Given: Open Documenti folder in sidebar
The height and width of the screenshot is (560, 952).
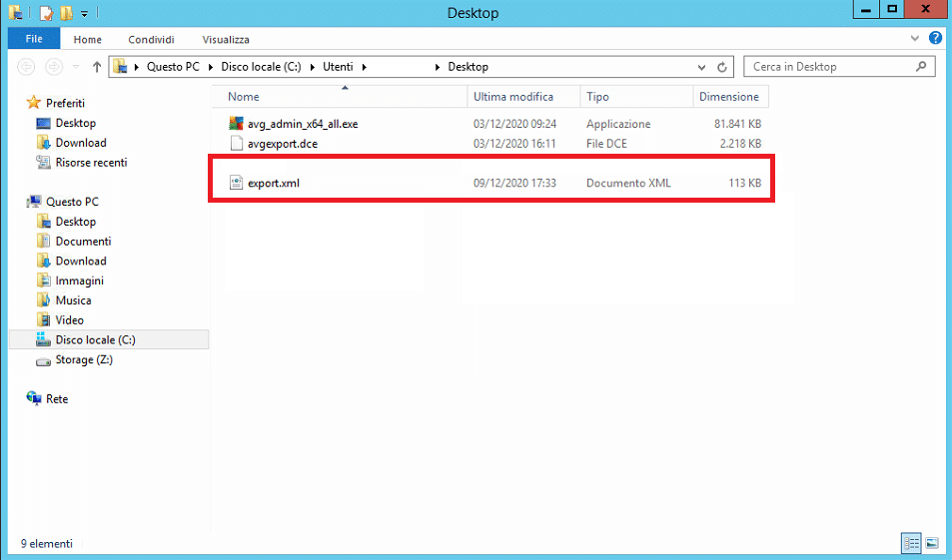Looking at the screenshot, I should 83,242.
